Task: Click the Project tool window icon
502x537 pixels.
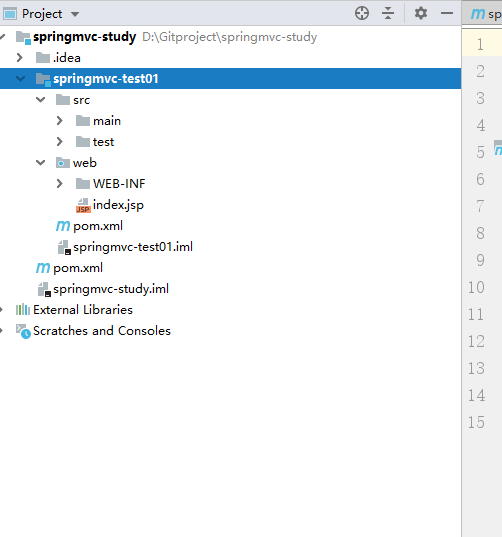Action: click(10, 14)
